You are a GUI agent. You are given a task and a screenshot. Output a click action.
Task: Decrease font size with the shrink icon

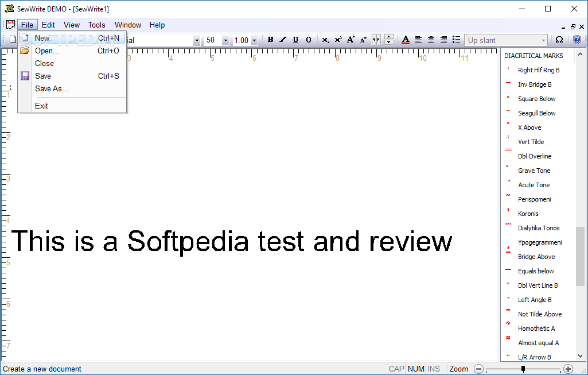click(x=363, y=40)
